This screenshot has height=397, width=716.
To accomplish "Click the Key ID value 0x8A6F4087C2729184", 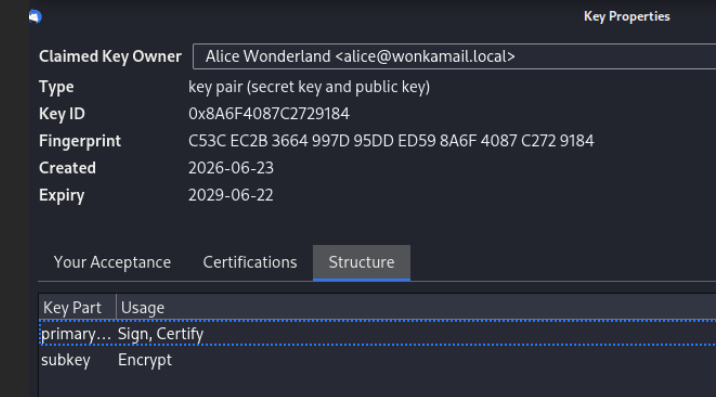I will [x=269, y=114].
